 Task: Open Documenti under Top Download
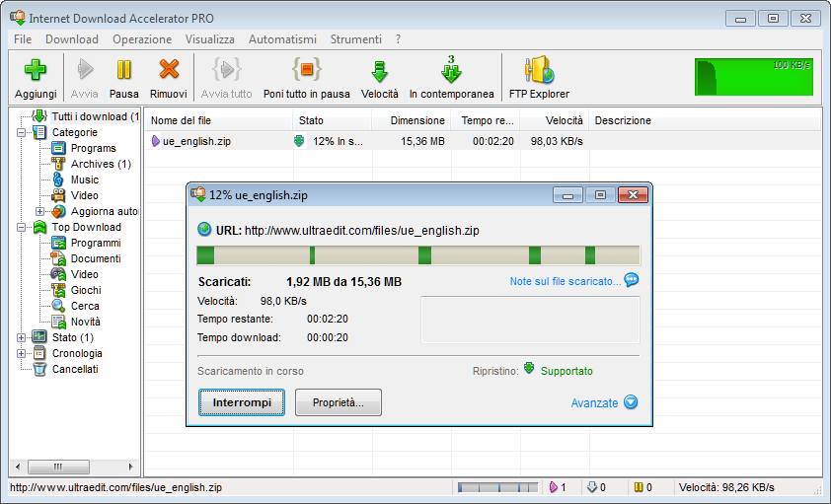pos(96,258)
